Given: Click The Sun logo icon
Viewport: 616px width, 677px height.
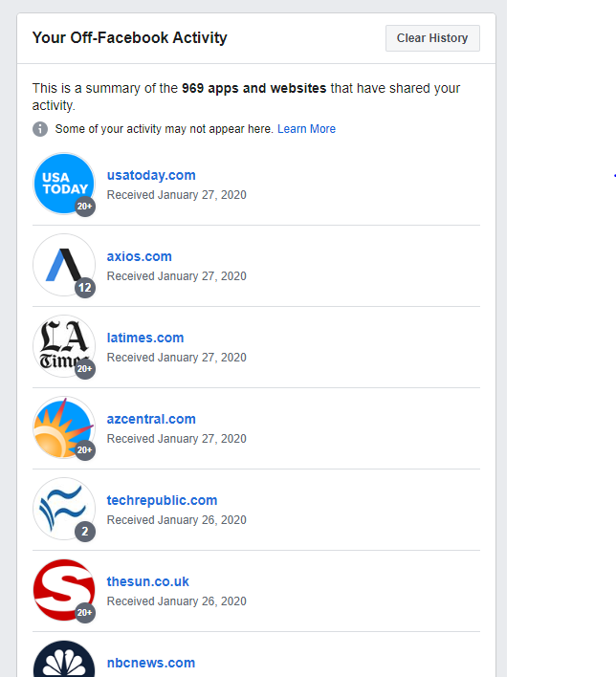Looking at the screenshot, I should tap(64, 590).
